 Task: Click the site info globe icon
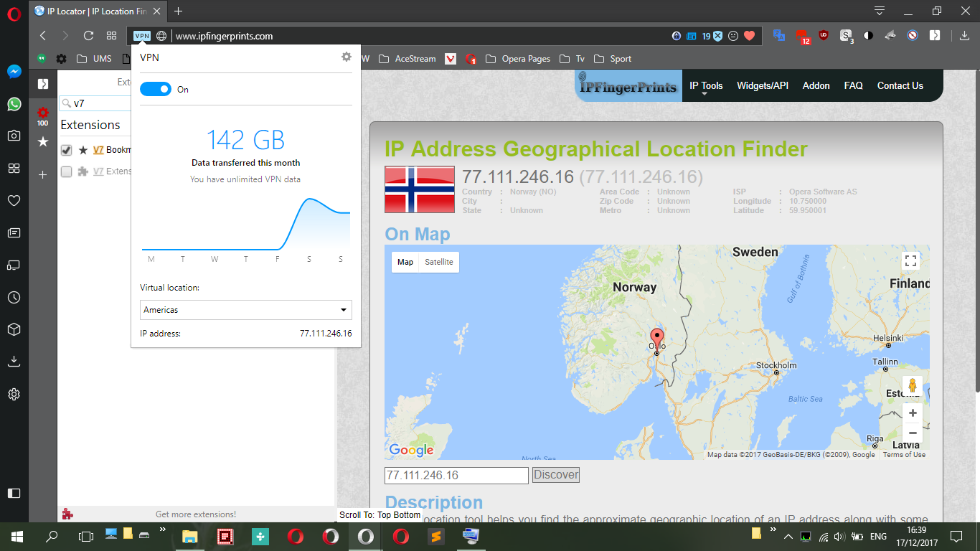point(162,36)
